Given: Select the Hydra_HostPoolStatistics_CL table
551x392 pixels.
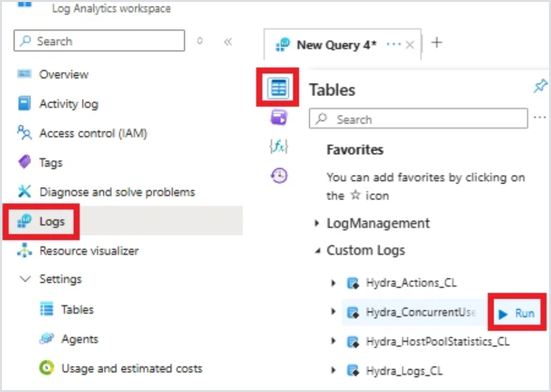Looking at the screenshot, I should click(437, 342).
